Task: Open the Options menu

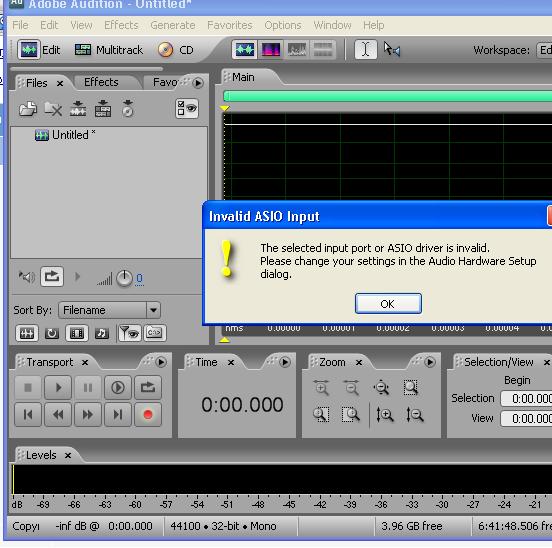Action: pos(283,25)
